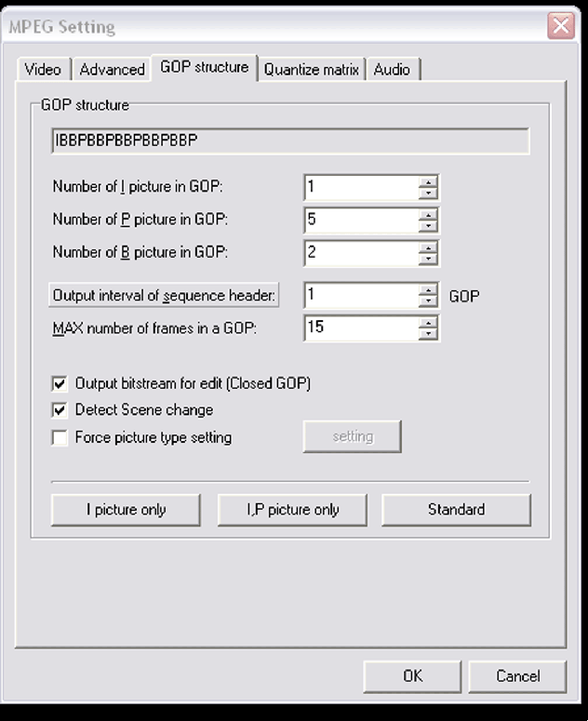Enable Force picture type setting

[x=60, y=437]
